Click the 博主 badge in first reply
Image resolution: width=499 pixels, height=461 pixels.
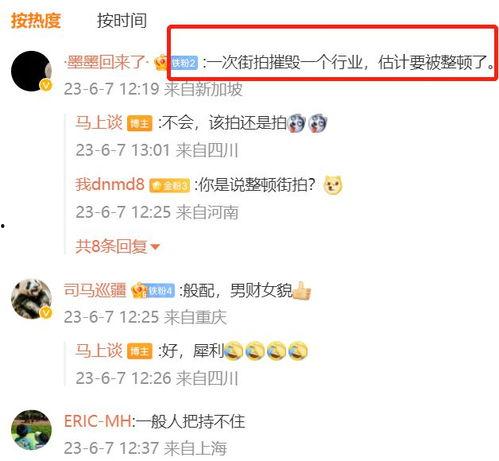[x=139, y=124]
